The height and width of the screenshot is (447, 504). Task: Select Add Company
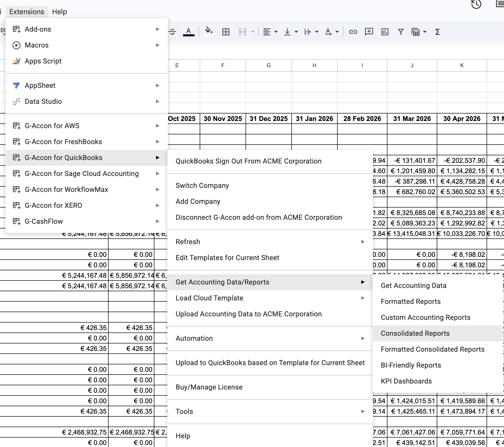pyautogui.click(x=270, y=201)
